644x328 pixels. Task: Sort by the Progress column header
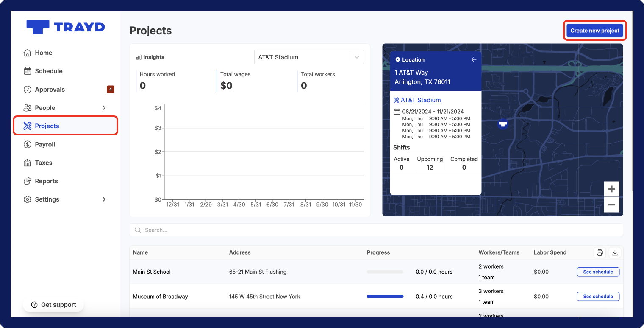coord(378,252)
